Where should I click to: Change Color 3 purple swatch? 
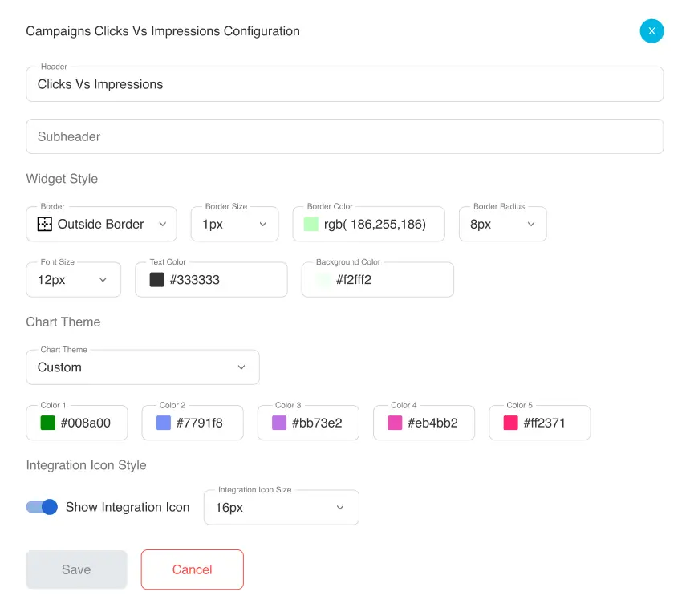point(279,423)
